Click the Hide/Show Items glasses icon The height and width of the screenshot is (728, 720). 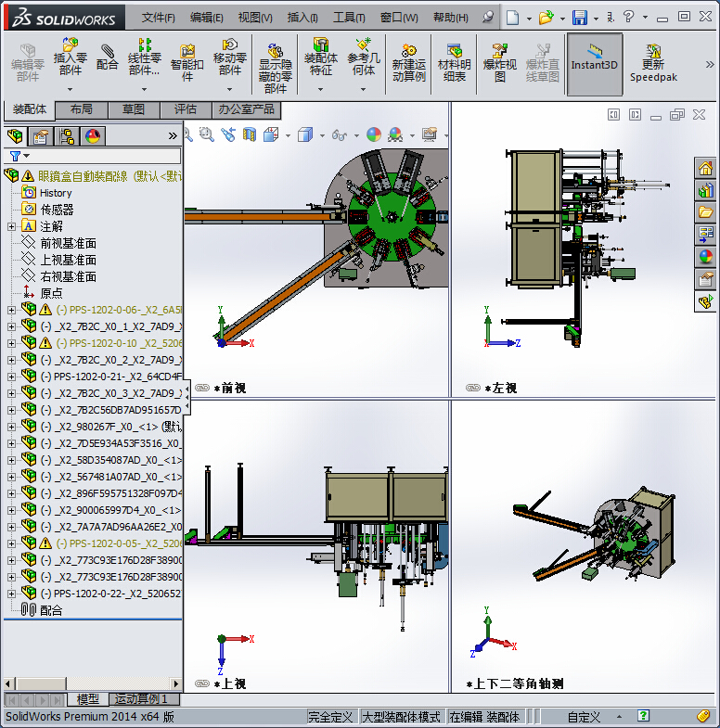click(339, 134)
